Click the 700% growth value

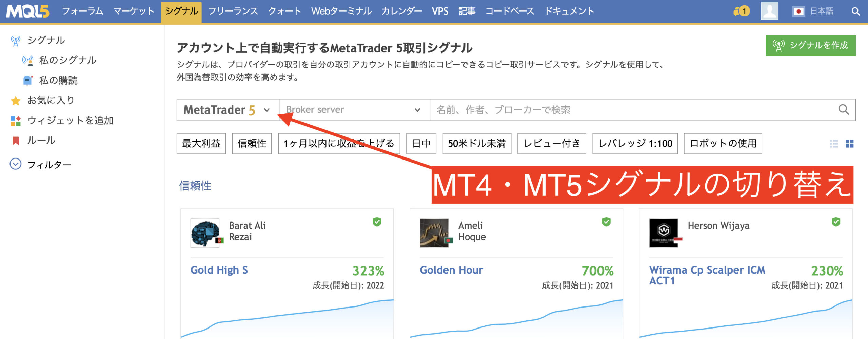coord(597,271)
